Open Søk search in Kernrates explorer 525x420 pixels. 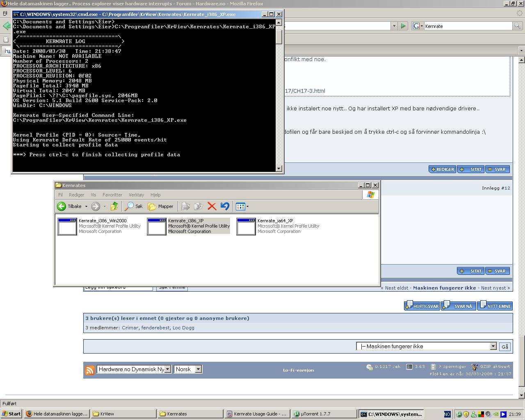coord(134,206)
